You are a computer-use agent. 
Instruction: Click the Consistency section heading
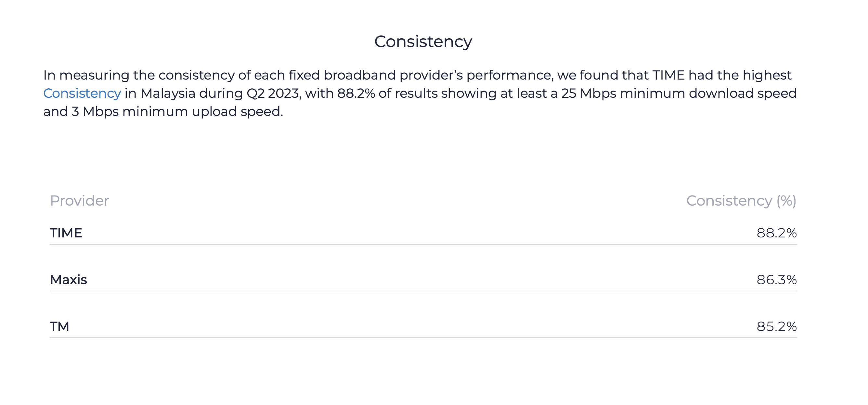point(423,41)
